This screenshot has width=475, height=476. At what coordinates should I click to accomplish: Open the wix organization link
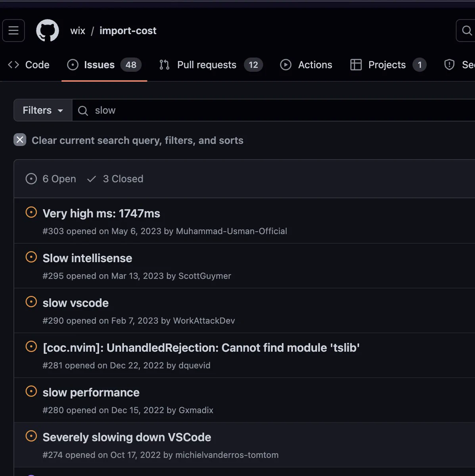click(78, 31)
